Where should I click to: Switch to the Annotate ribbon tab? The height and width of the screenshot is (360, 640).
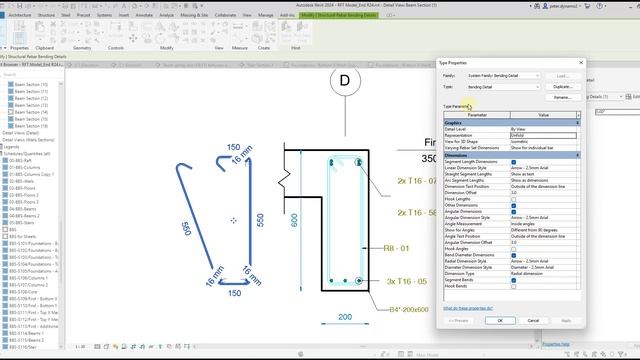tap(144, 15)
